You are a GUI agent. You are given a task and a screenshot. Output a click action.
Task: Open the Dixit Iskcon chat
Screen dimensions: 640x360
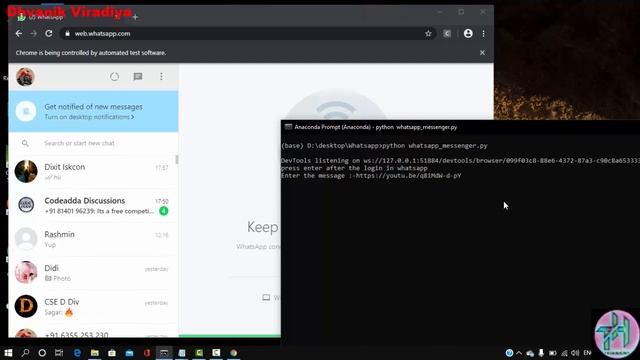click(93, 171)
